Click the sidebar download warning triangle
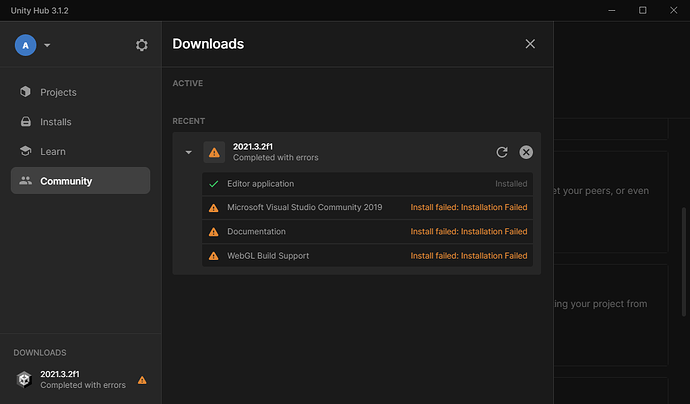This screenshot has width=690, height=404. click(142, 380)
